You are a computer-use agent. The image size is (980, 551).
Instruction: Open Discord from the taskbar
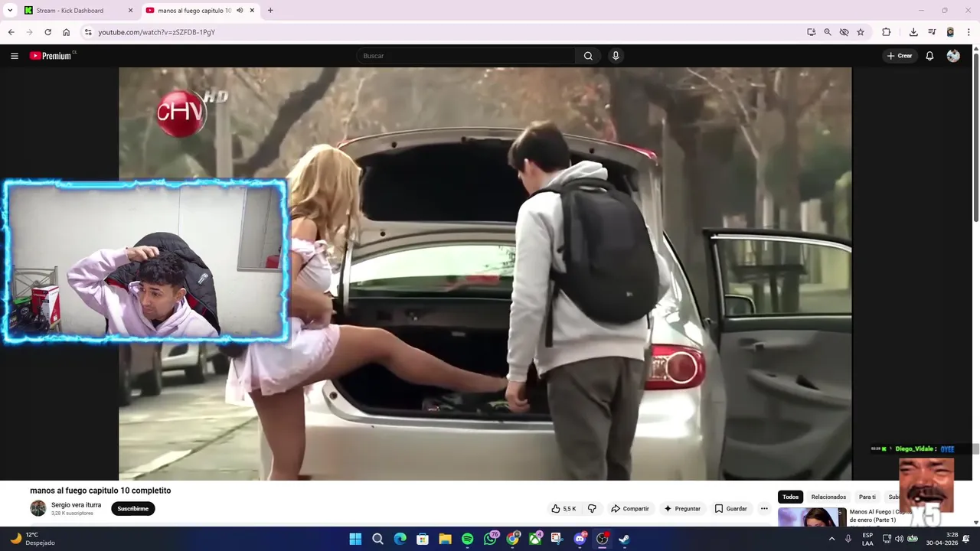(580, 539)
